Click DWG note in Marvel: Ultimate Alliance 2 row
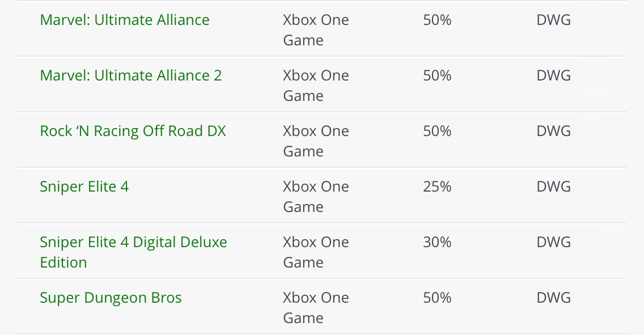The image size is (644, 335). [x=553, y=75]
